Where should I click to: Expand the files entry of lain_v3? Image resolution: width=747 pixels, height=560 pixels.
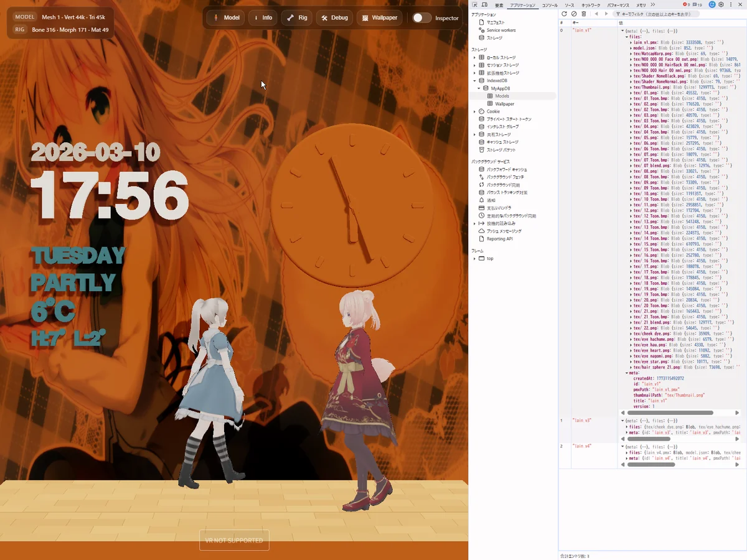click(x=627, y=427)
